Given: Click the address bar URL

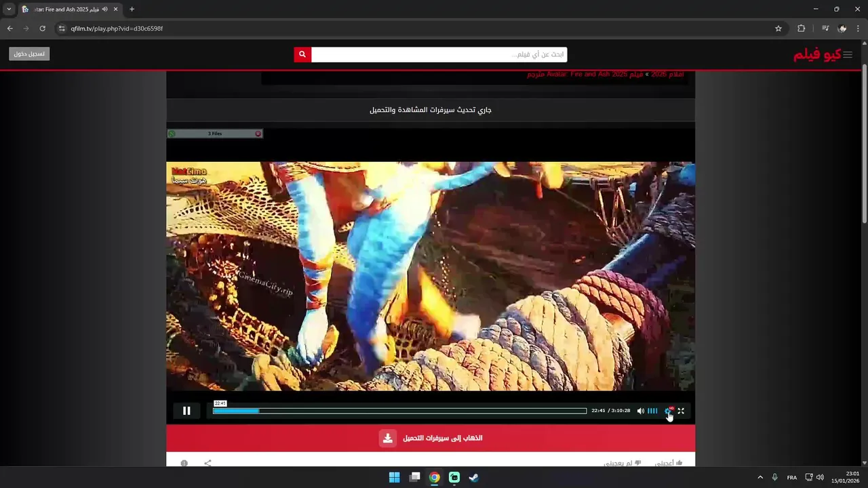Looking at the screenshot, I should (x=117, y=28).
